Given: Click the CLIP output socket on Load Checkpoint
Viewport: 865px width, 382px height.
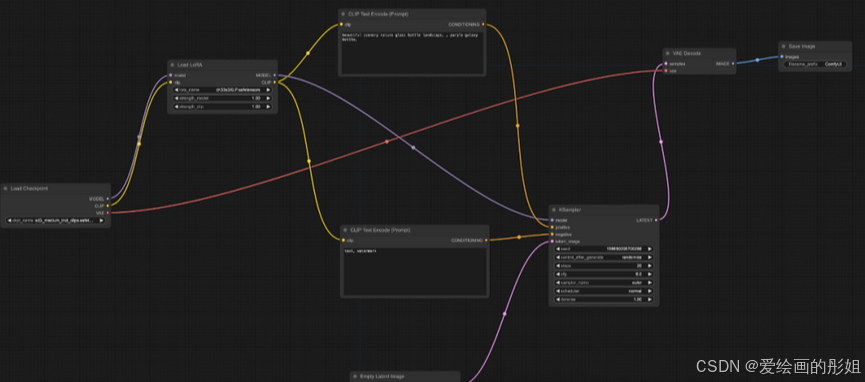Looking at the screenshot, I should point(108,205).
